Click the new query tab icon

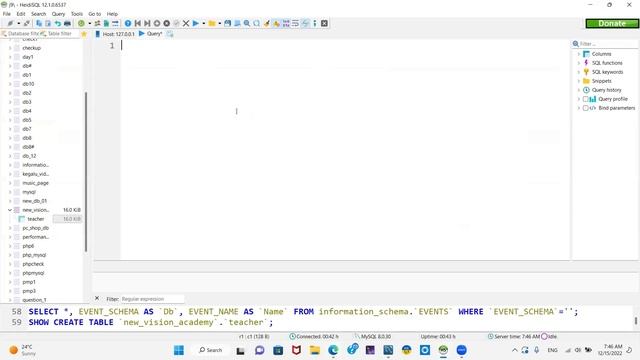pos(170,34)
